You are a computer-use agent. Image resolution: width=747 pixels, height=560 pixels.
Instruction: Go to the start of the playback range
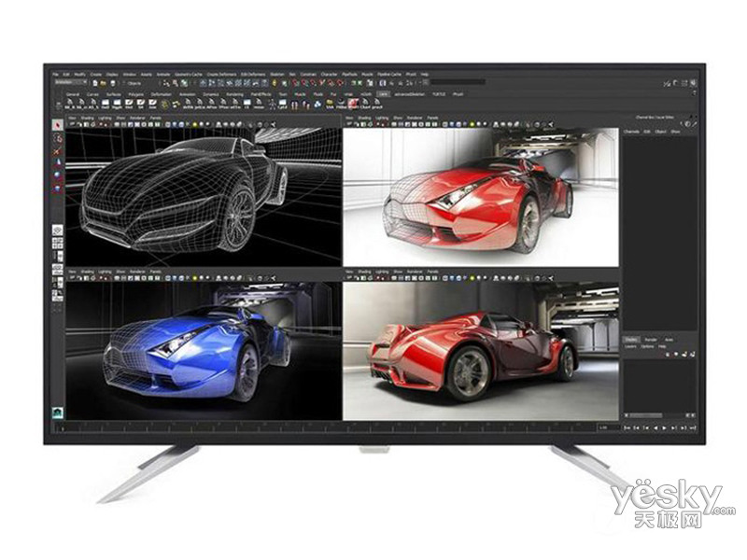[627, 427]
